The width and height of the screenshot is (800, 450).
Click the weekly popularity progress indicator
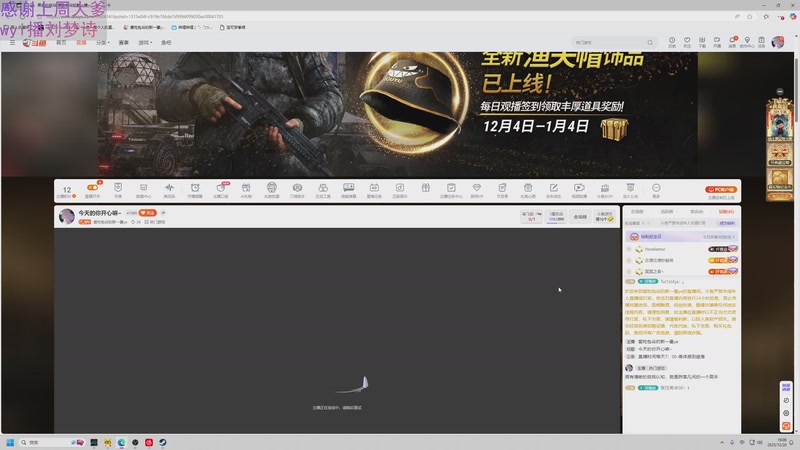pos(556,217)
